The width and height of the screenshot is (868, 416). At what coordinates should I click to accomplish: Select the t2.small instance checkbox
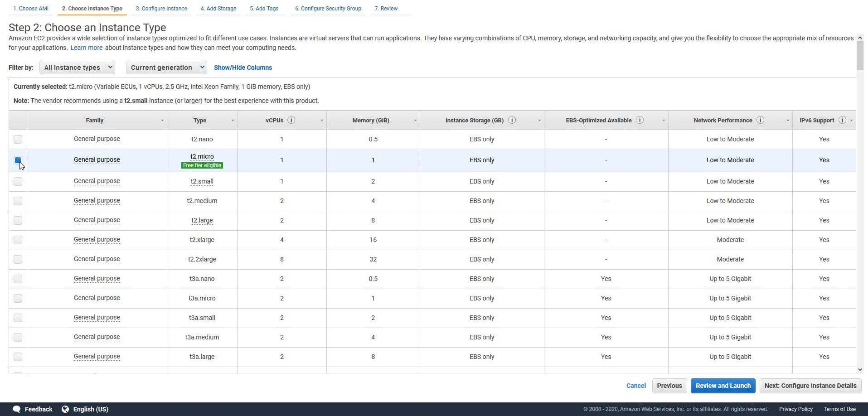pyautogui.click(x=18, y=181)
